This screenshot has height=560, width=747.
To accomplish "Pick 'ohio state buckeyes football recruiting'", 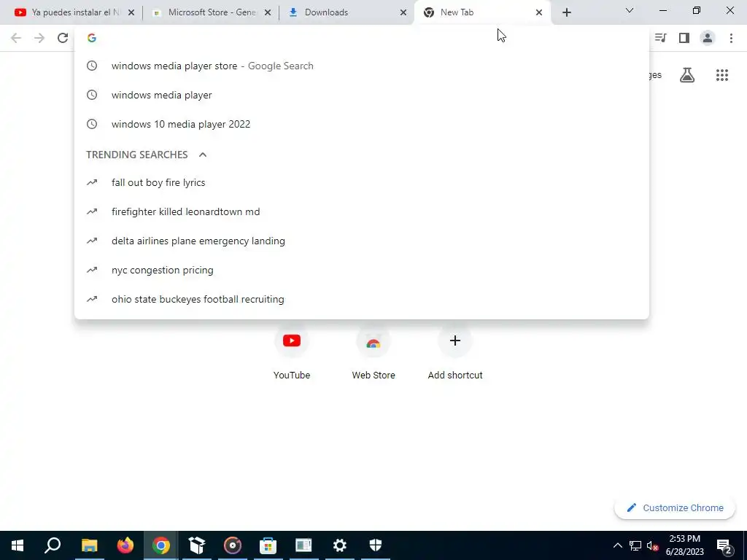I will click(362, 299).
